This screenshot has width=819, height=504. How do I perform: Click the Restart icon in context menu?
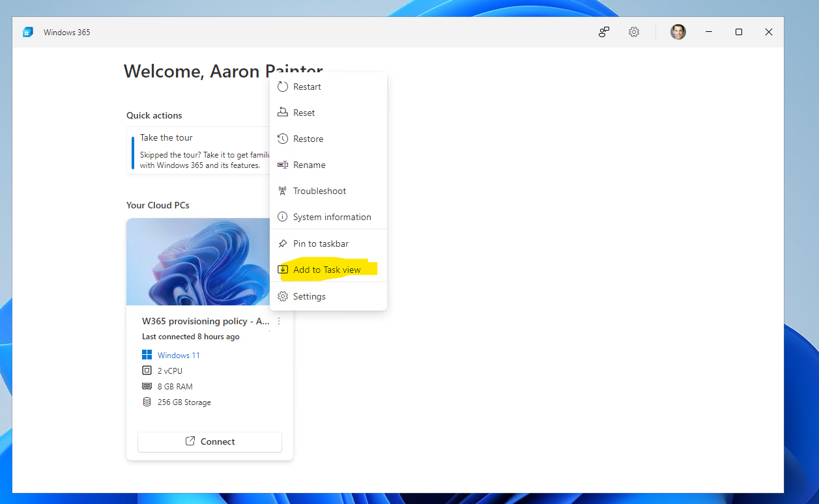(282, 87)
